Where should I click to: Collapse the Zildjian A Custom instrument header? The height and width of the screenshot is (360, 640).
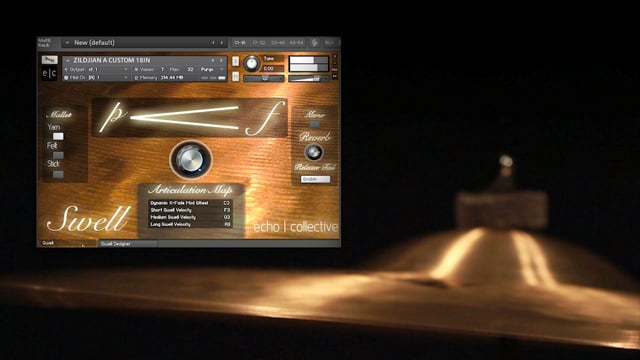[x=68, y=60]
